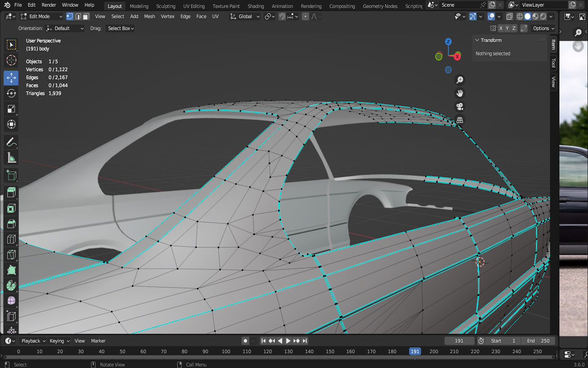Click the End frame field
588x368 pixels.
[538, 341]
